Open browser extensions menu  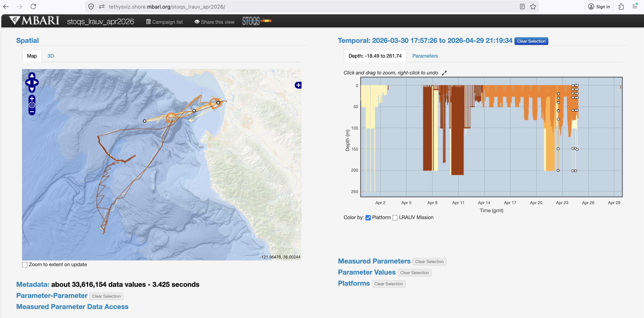621,7
